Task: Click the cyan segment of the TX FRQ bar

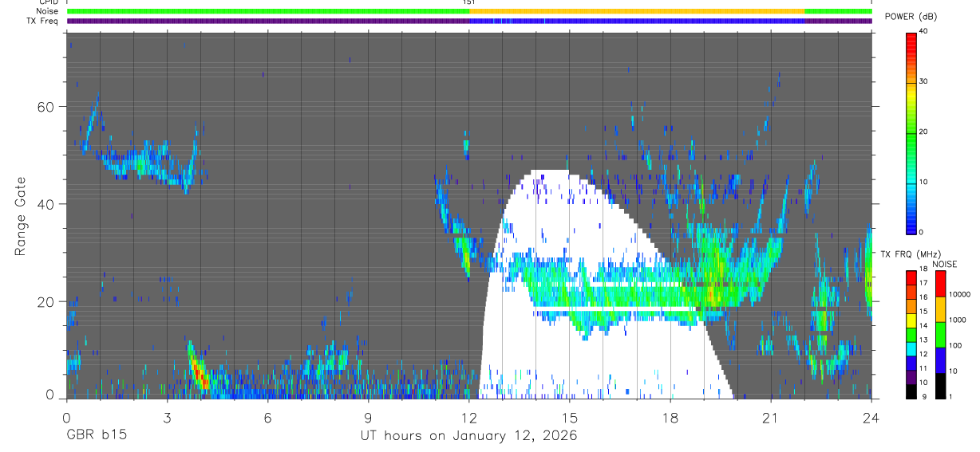Action: coord(911,349)
